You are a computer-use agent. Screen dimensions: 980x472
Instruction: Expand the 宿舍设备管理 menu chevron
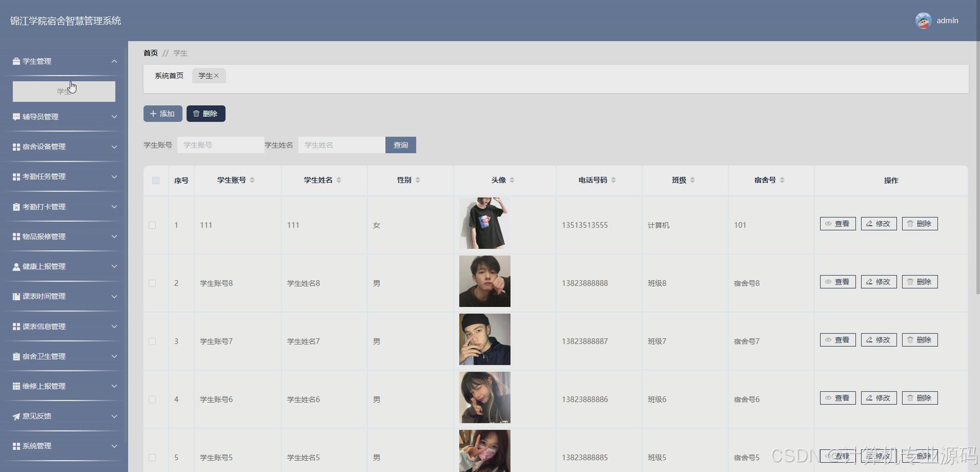click(x=114, y=147)
